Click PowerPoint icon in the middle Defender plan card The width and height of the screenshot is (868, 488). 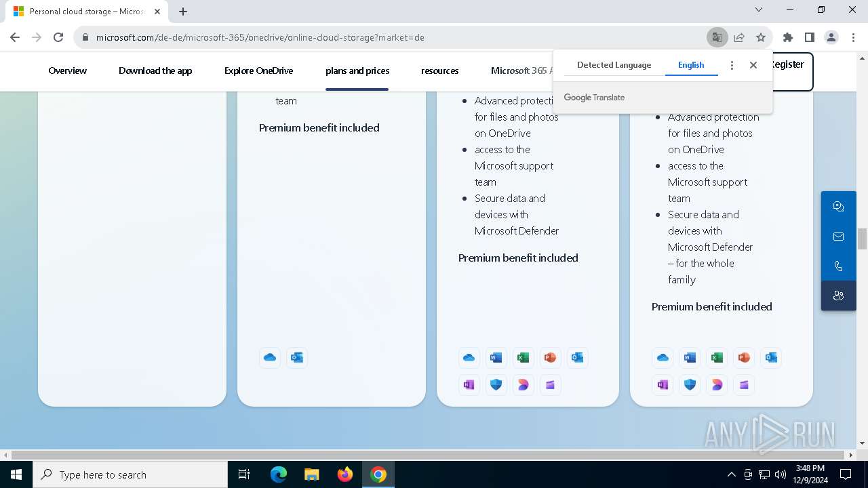[x=550, y=357]
